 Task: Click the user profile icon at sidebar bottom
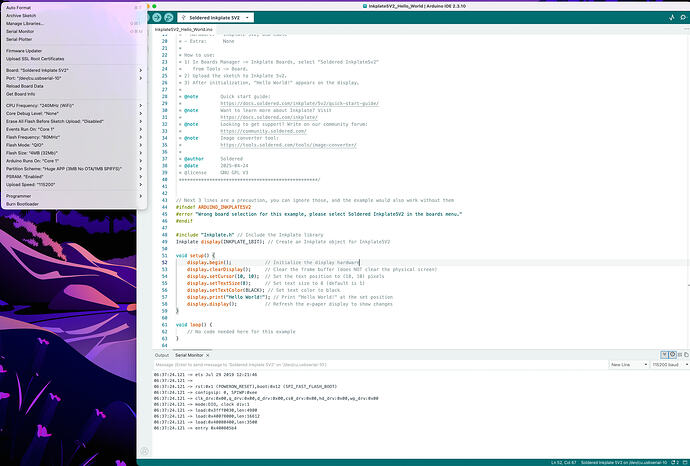click(144, 451)
